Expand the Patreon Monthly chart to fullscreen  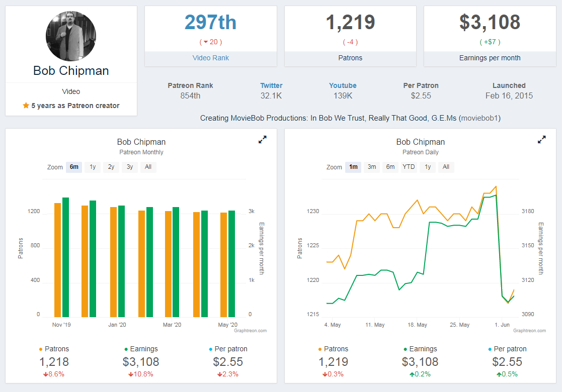[x=262, y=140]
